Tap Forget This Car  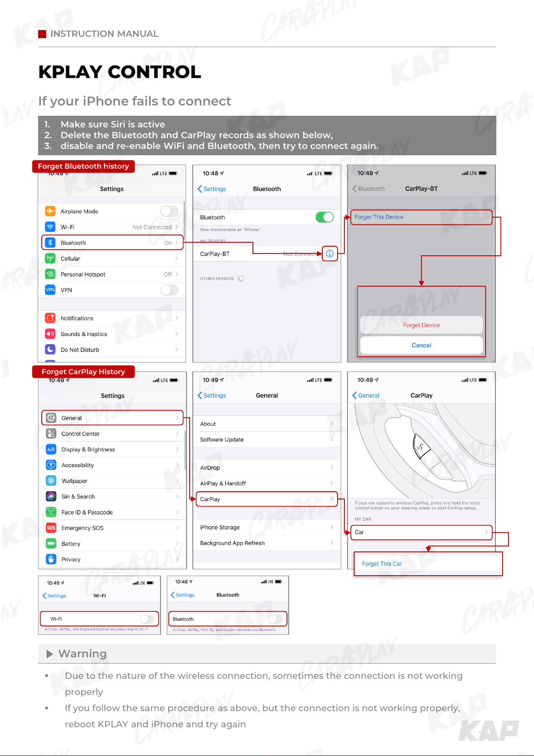[x=382, y=564]
